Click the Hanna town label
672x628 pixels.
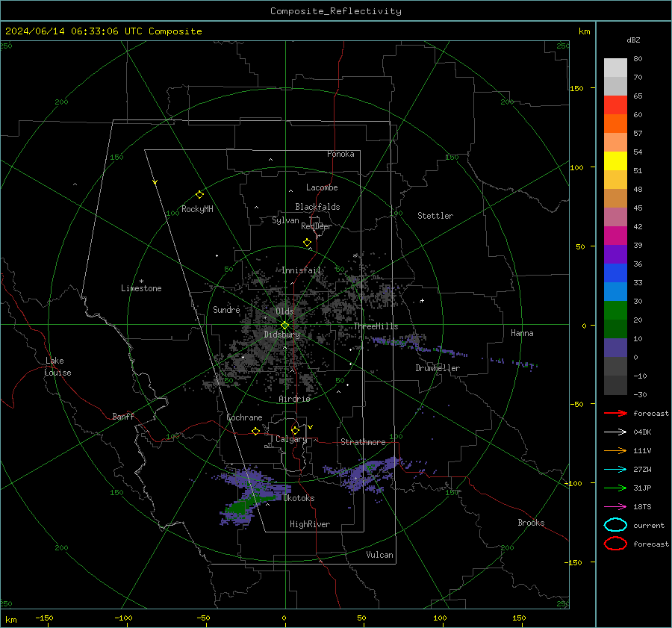pyautogui.click(x=522, y=333)
